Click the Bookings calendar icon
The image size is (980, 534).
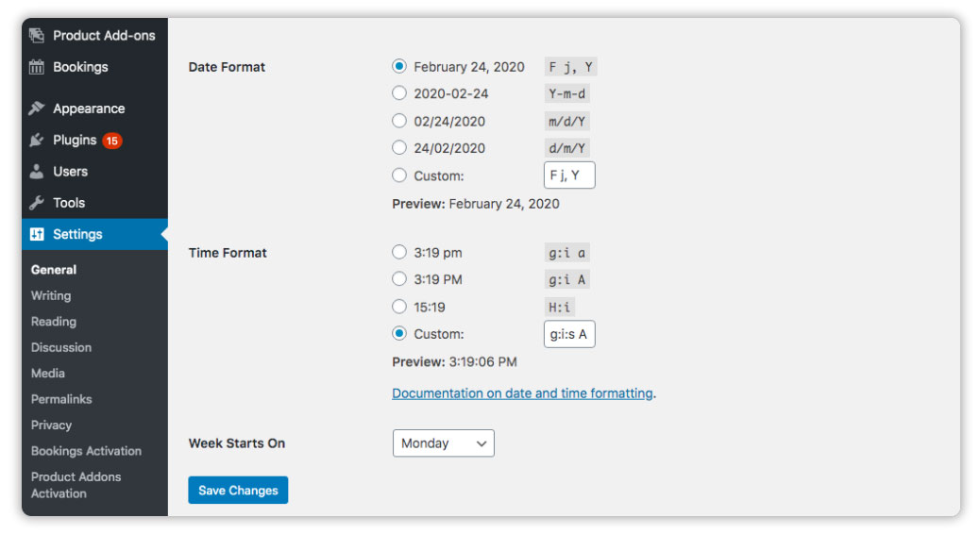(37, 67)
